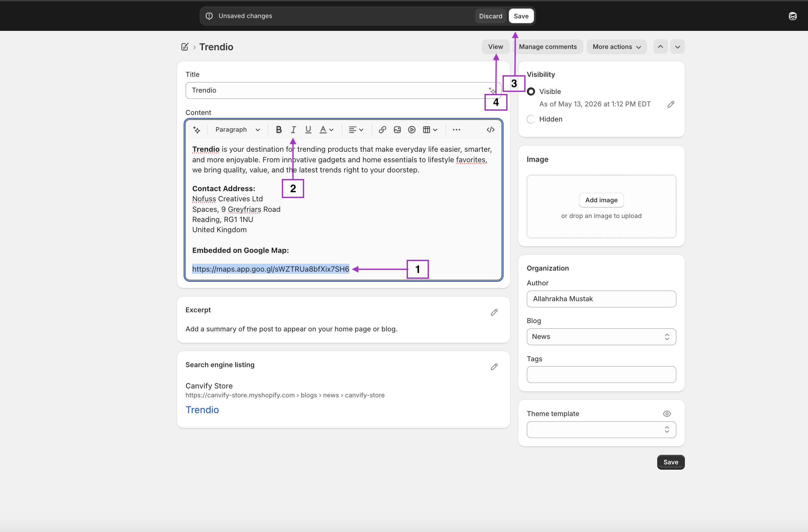This screenshot has width=808, height=532.
Task: Discard unsaved changes
Action: coord(490,16)
